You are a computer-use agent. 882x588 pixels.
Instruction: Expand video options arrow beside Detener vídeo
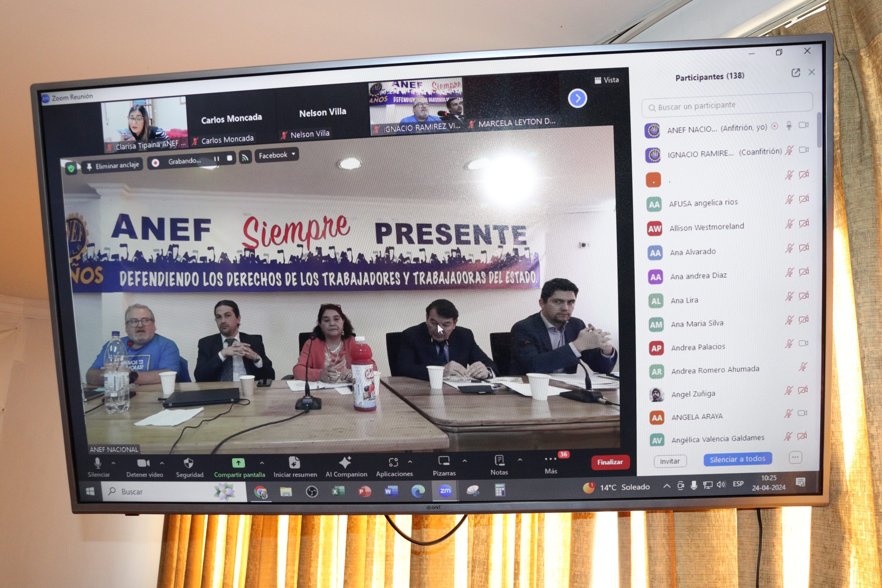tap(162, 464)
